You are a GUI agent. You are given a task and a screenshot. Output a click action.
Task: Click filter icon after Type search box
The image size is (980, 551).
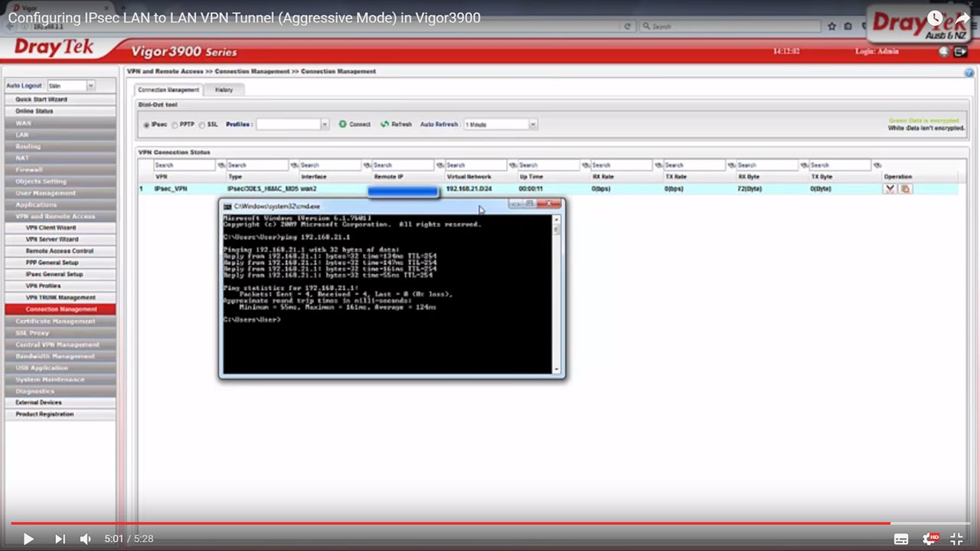[x=294, y=165]
